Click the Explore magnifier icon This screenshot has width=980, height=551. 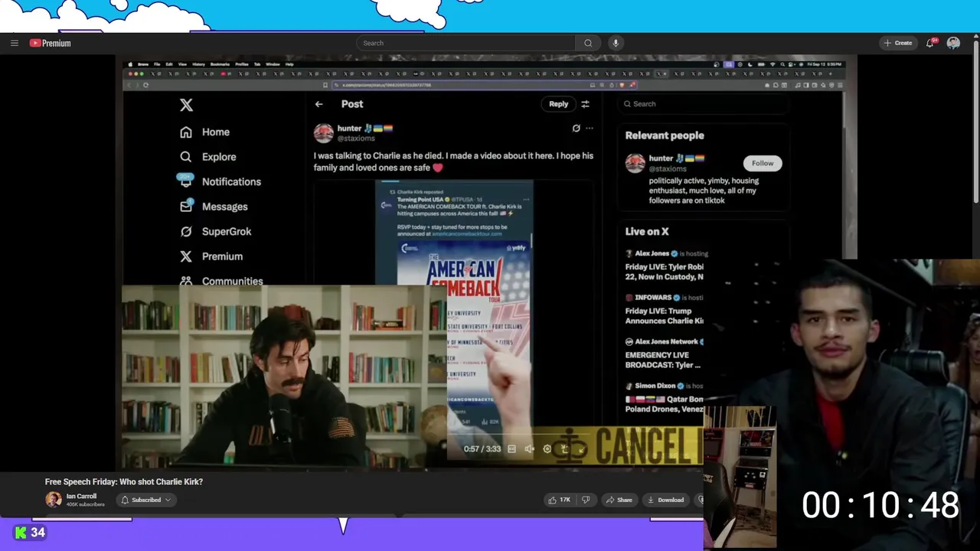click(x=186, y=157)
